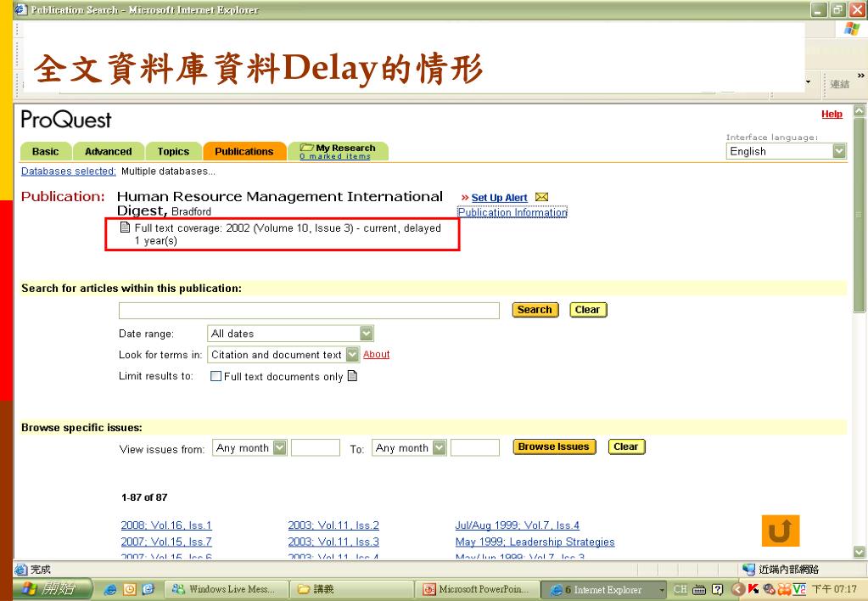Open issue 2008; Vol.16, Iss.1
The image size is (868, 601).
[166, 525]
